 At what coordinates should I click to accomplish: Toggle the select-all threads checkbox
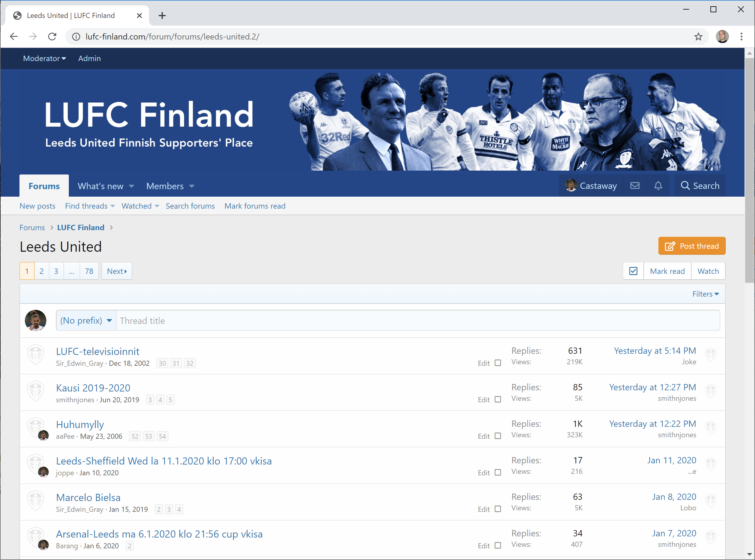(633, 271)
